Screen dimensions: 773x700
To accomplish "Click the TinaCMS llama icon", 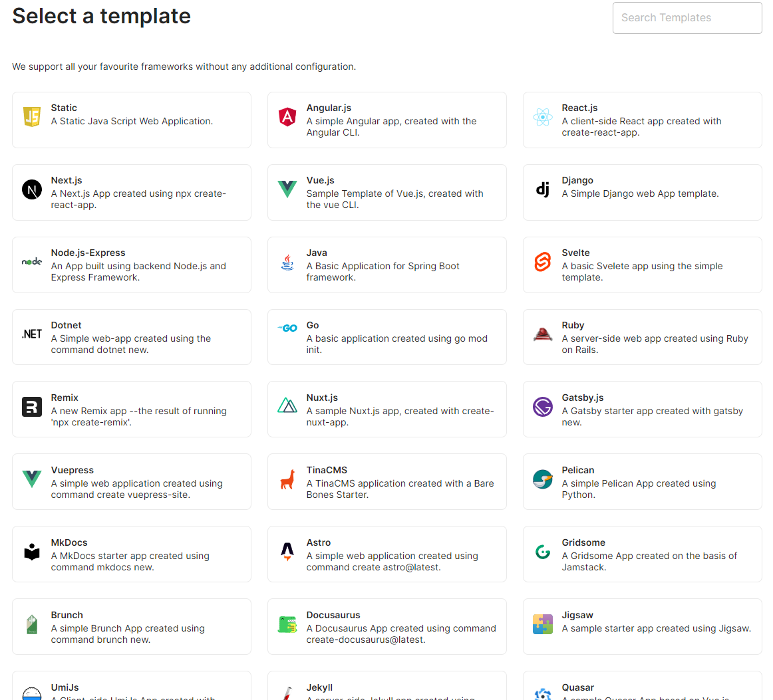I will (x=287, y=479).
